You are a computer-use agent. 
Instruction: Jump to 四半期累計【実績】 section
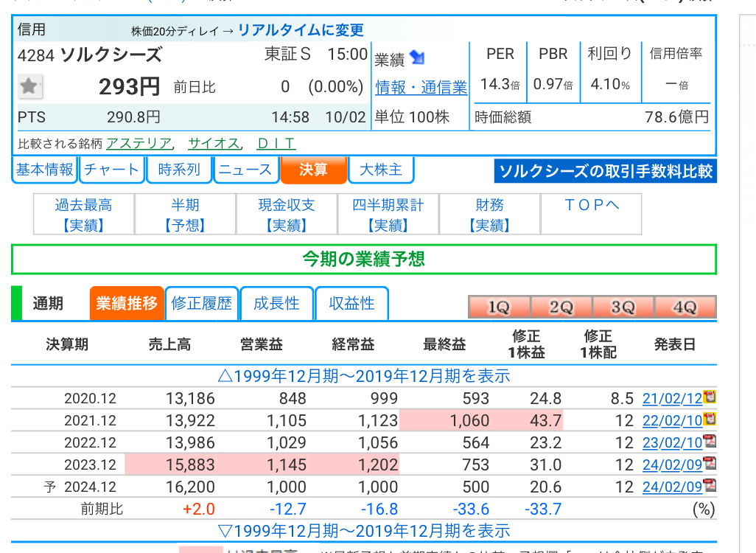(388, 215)
